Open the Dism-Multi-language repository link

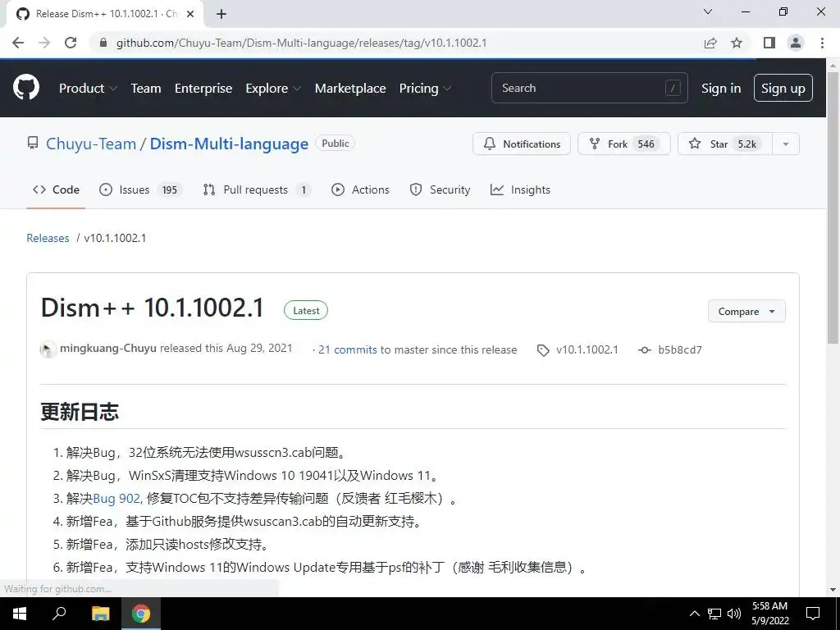[x=230, y=144]
